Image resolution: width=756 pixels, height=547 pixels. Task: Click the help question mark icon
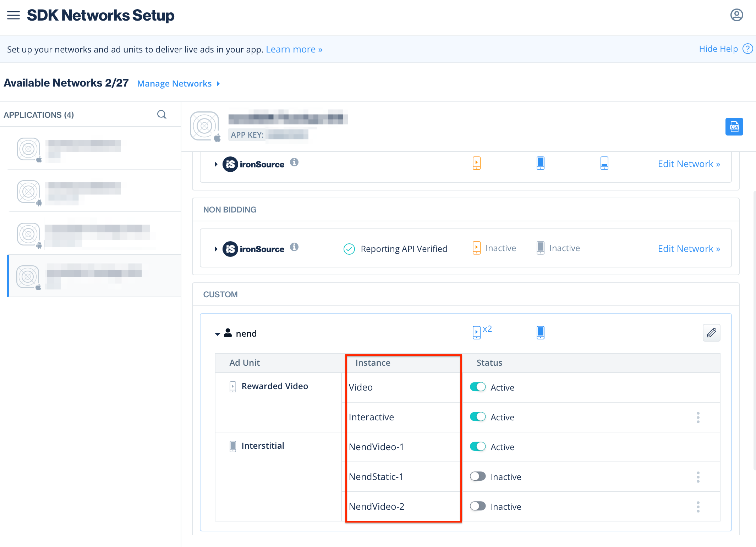point(747,49)
